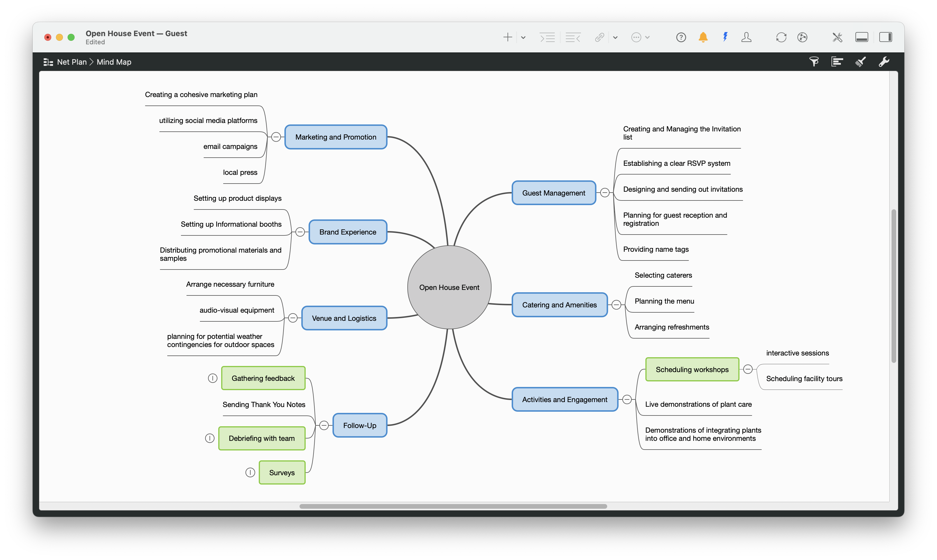Go to Net Plan via the breadcrumb
Screen dimensions: 937x560
(x=72, y=61)
